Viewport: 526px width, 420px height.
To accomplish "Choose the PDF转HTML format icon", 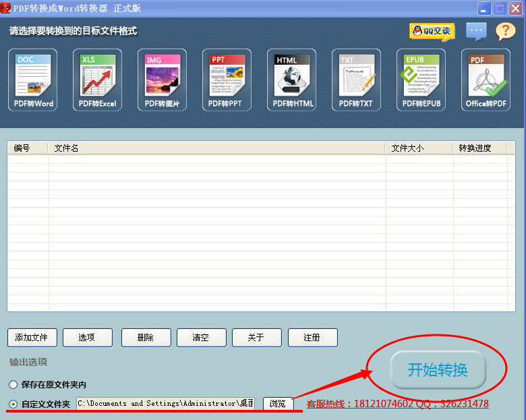I will 292,80.
